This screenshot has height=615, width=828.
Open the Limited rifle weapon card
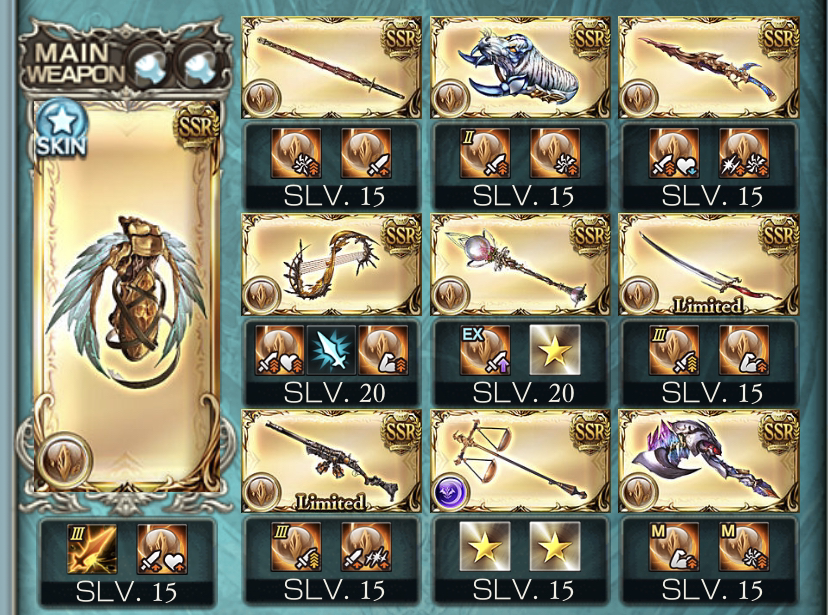click(332, 461)
